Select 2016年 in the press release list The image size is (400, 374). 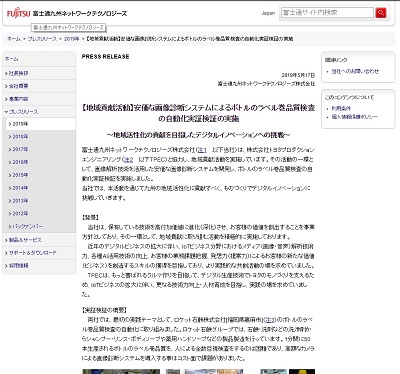[41, 162]
